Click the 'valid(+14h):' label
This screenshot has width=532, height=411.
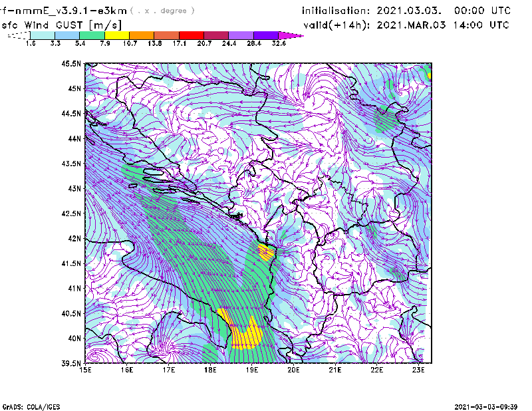[x=336, y=25]
